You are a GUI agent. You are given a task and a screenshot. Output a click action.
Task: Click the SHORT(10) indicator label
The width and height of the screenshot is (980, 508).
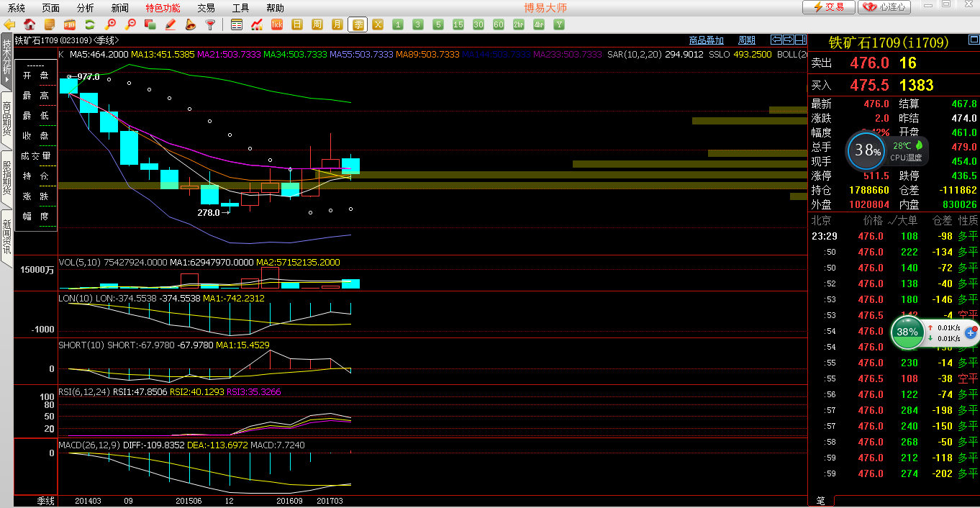click(x=81, y=345)
